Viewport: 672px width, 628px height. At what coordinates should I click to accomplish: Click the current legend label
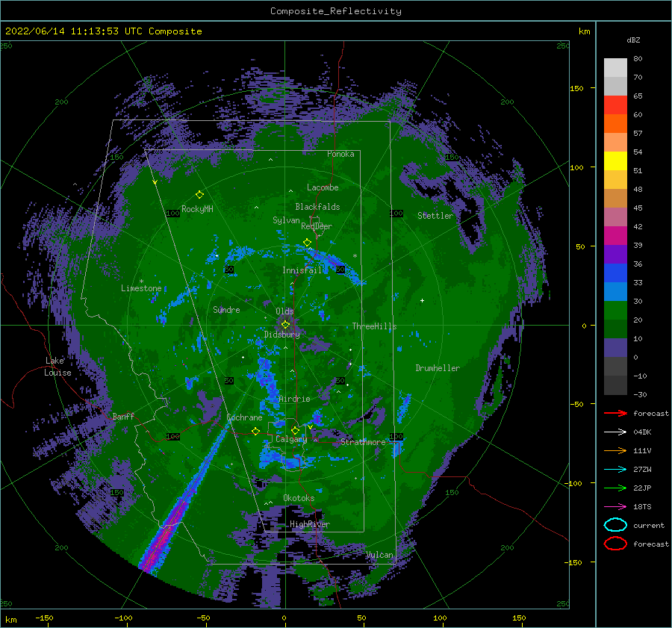click(x=648, y=526)
